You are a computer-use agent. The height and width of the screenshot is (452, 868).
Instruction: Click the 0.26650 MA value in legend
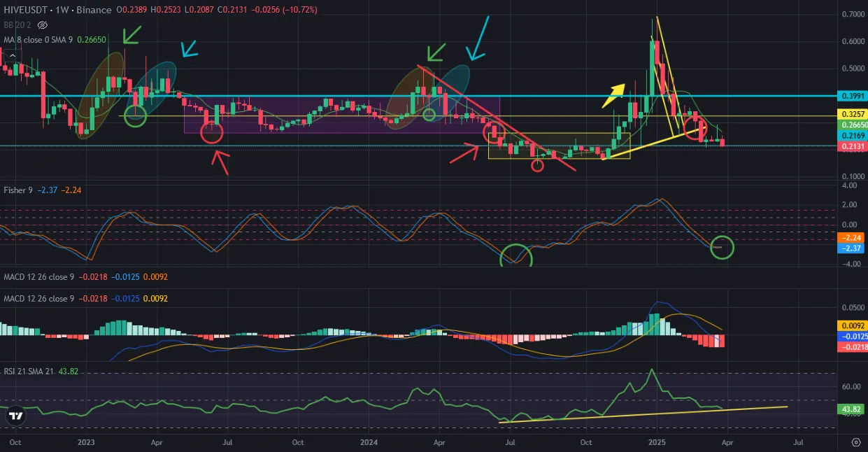(92, 40)
